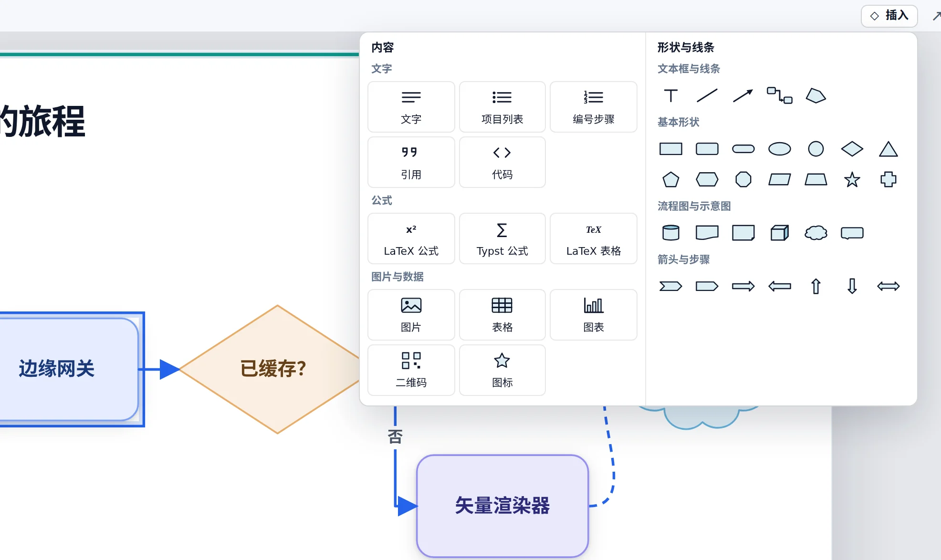Insert 编号步骤 numbered steps

pos(593,107)
